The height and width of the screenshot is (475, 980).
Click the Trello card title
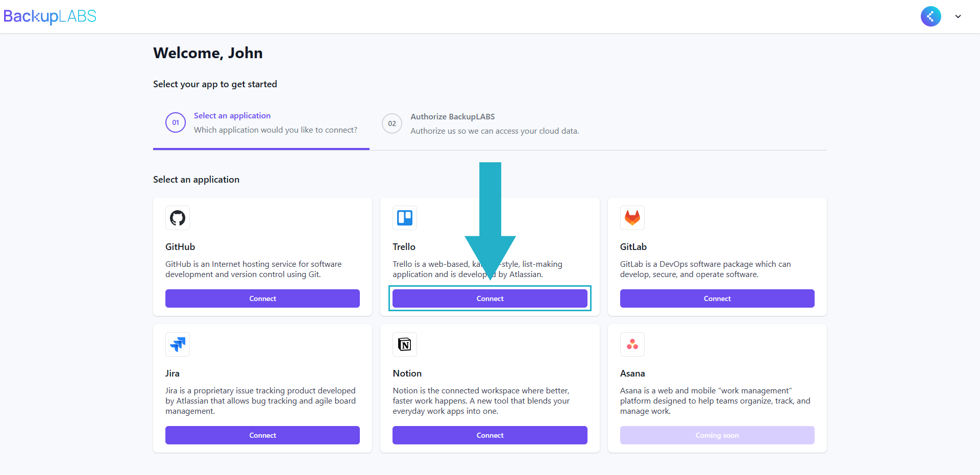tap(404, 247)
